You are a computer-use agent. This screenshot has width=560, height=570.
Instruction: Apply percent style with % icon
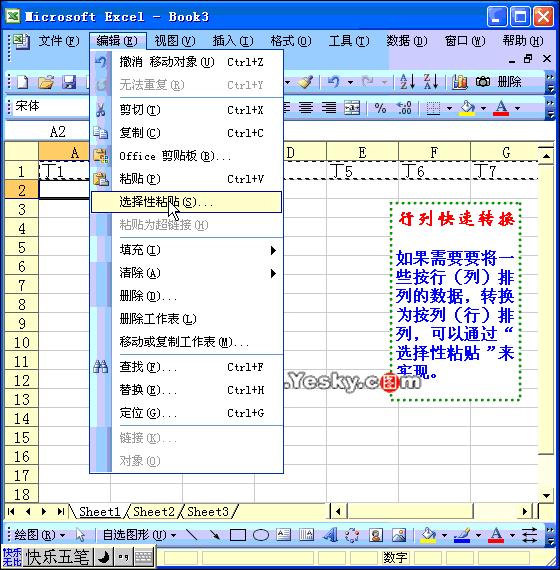tap(380, 108)
